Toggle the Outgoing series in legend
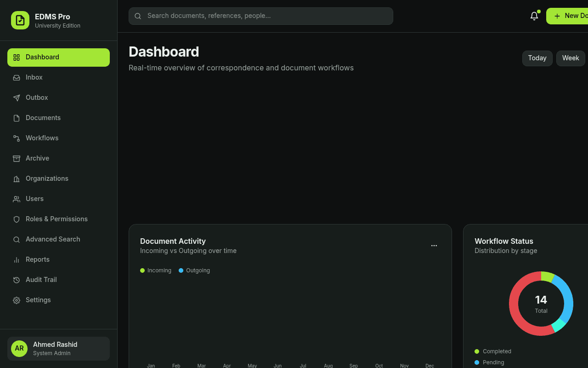588x368 pixels. point(194,270)
